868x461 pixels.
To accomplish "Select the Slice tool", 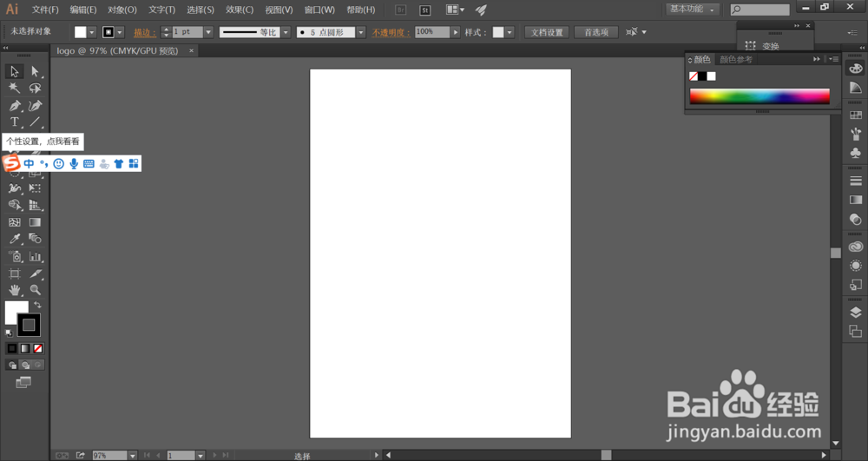I will pyautogui.click(x=35, y=273).
